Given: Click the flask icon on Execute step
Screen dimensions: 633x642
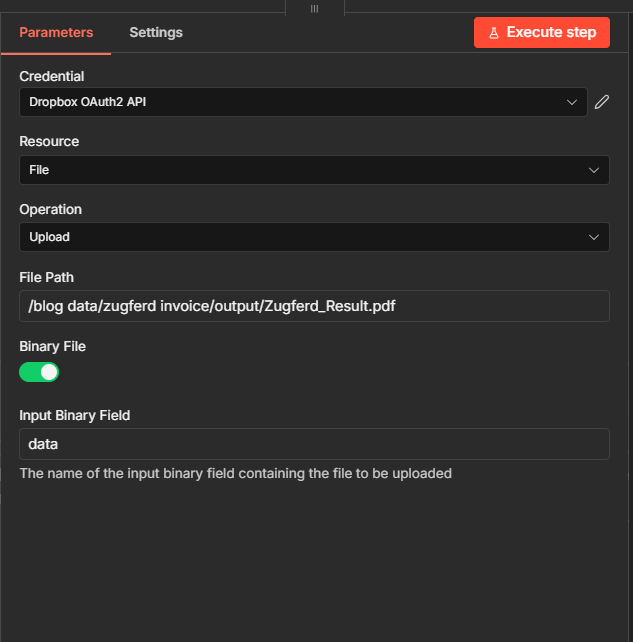Looking at the screenshot, I should 494,33.
